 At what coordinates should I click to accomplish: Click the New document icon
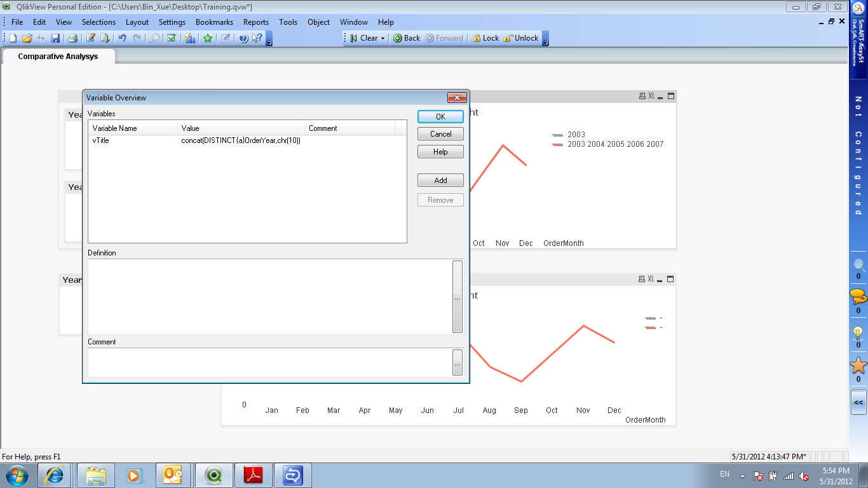(x=13, y=38)
